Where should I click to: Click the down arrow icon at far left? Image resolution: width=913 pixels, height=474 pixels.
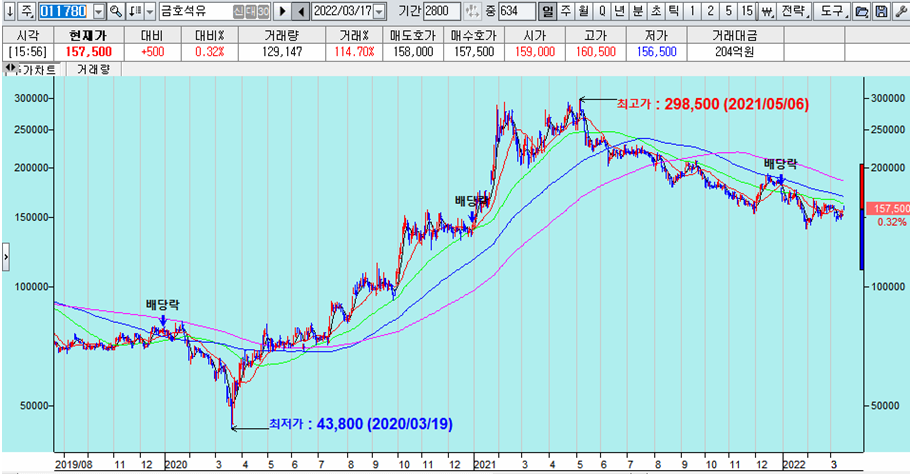click(9, 11)
